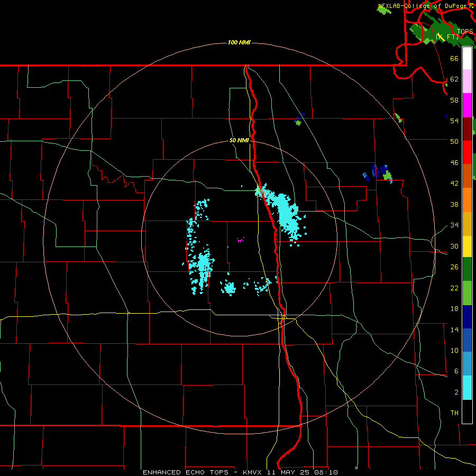Viewport: 476px width, 476px height.
Task: Click the "22" legend value
Action: (x=454, y=288)
